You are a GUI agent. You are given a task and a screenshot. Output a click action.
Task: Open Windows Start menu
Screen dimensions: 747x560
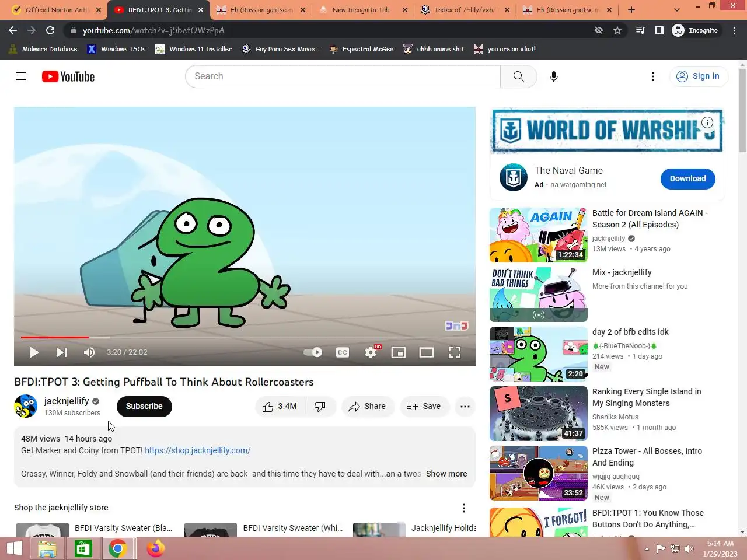click(14, 549)
